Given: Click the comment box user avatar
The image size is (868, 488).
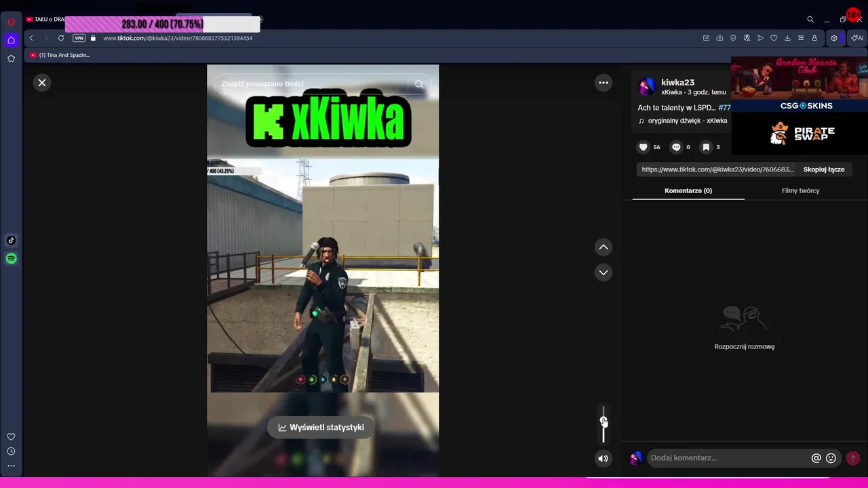Looking at the screenshot, I should [636, 458].
